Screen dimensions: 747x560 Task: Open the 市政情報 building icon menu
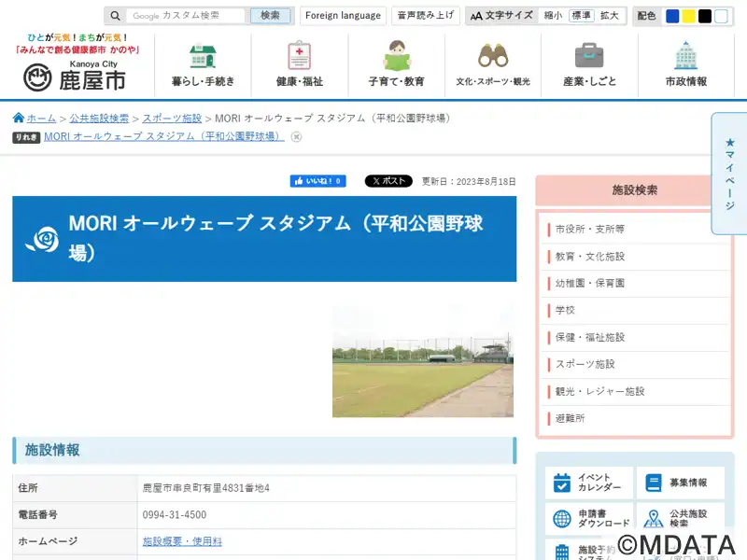click(x=685, y=56)
